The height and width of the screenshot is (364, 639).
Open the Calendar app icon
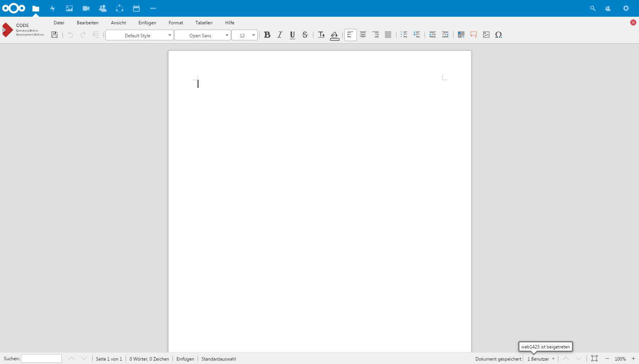136,8
